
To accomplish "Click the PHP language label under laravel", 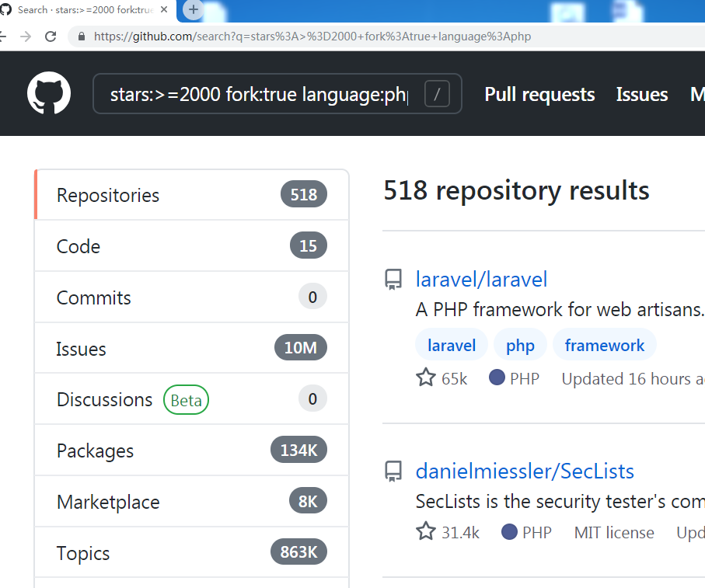I will point(524,379).
